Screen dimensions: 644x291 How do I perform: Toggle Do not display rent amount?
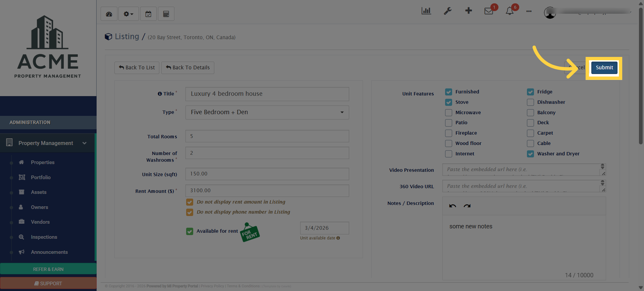[x=190, y=202]
